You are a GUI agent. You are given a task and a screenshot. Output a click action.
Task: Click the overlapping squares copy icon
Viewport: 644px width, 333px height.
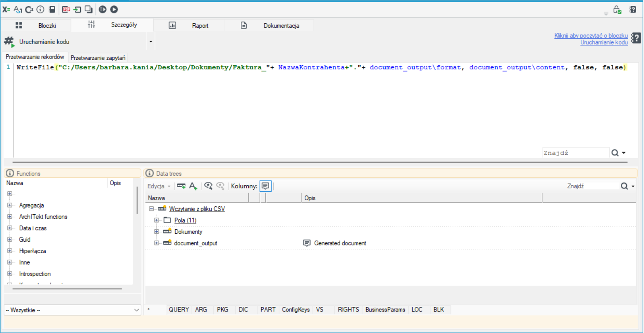[x=88, y=9]
